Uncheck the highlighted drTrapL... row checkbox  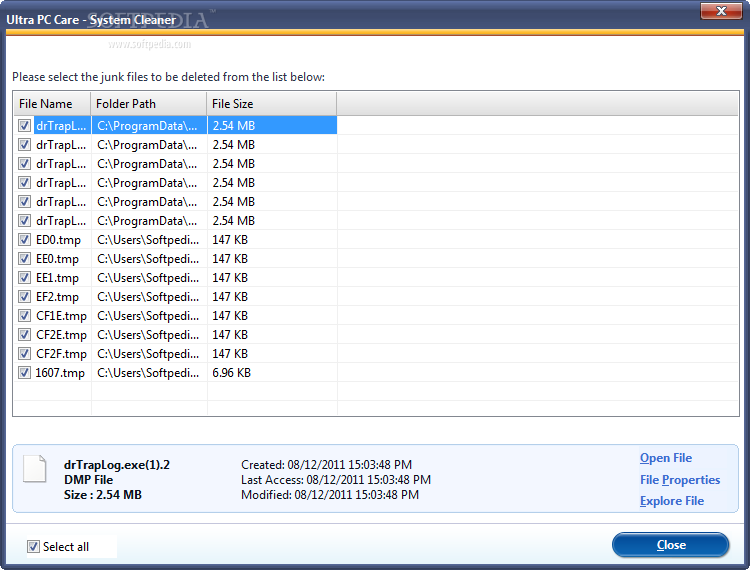[x=24, y=126]
